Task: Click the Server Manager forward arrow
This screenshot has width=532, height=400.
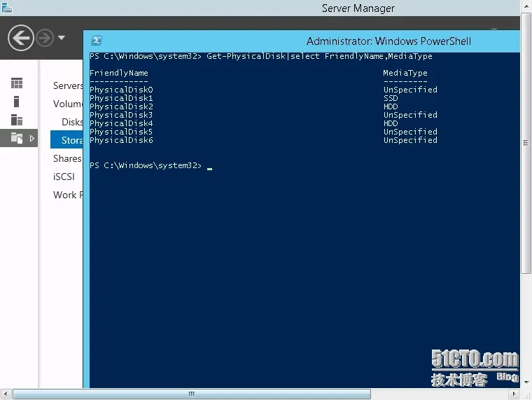Action: [45, 38]
